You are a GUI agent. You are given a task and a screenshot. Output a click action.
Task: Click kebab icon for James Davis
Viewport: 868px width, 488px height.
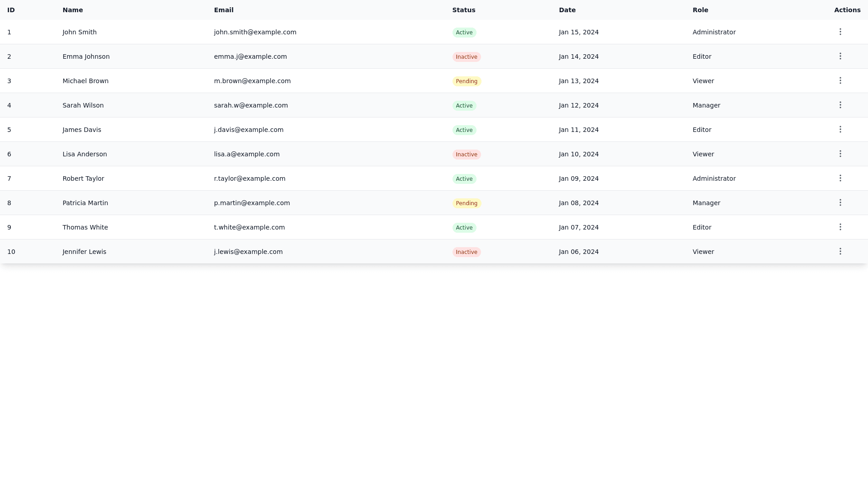pos(840,129)
